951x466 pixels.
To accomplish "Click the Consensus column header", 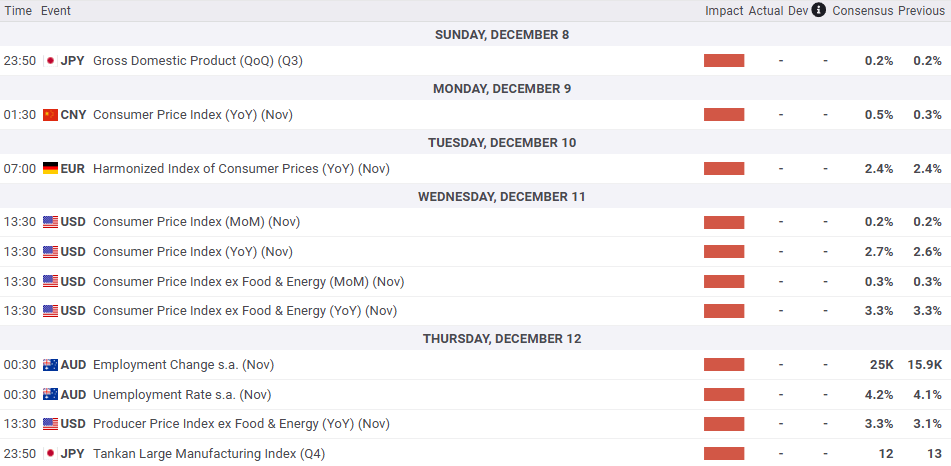I will [x=862, y=11].
